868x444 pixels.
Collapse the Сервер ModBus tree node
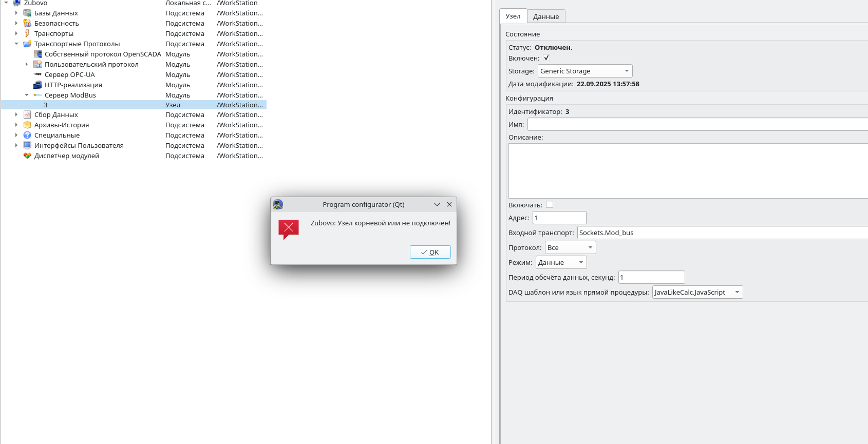click(x=27, y=95)
